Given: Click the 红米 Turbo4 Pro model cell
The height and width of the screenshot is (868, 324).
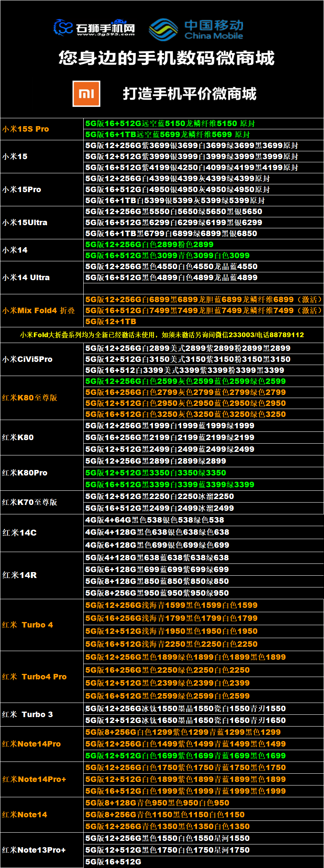Looking at the screenshot, I should click(x=42, y=677).
